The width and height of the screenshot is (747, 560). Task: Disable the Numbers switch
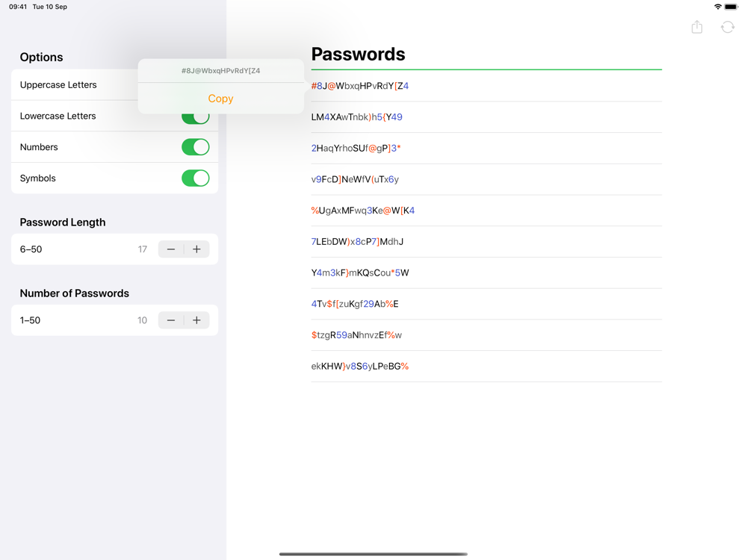195,147
